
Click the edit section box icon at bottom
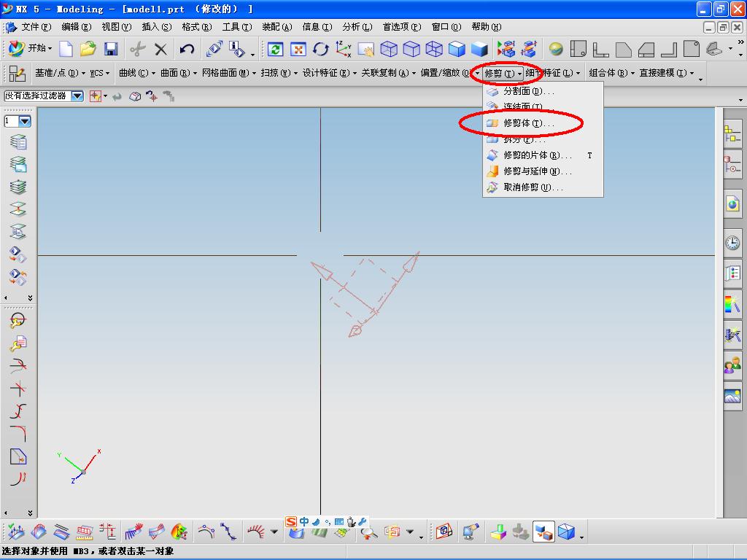pos(444,532)
